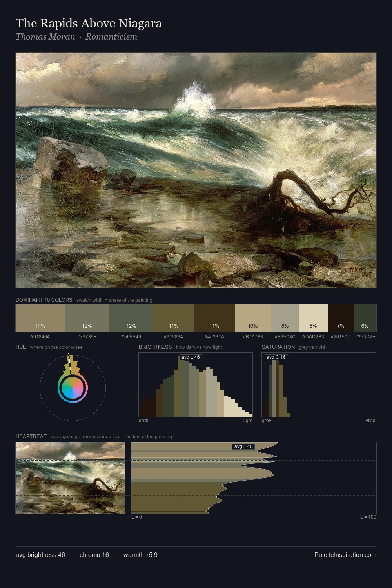Click the hue color wheel
Screen dimensions: 392x588
click(x=73, y=388)
